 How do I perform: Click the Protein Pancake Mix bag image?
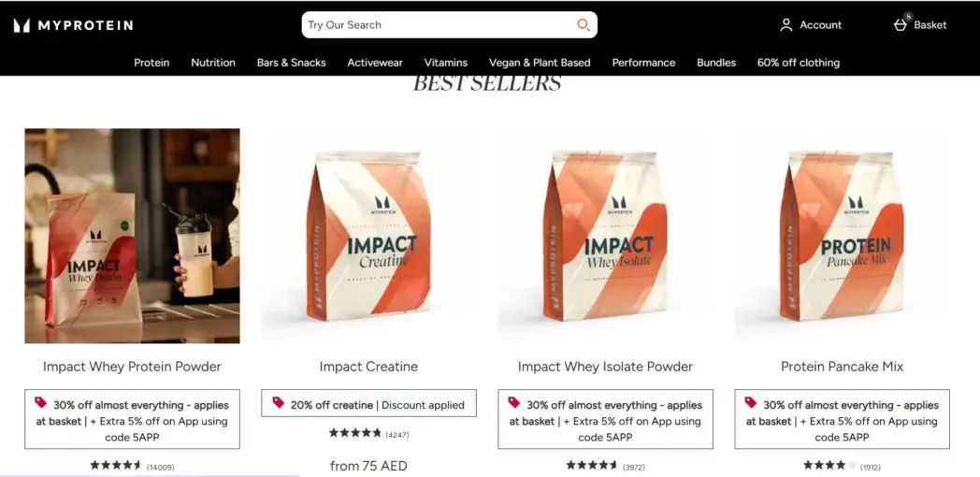(x=842, y=236)
